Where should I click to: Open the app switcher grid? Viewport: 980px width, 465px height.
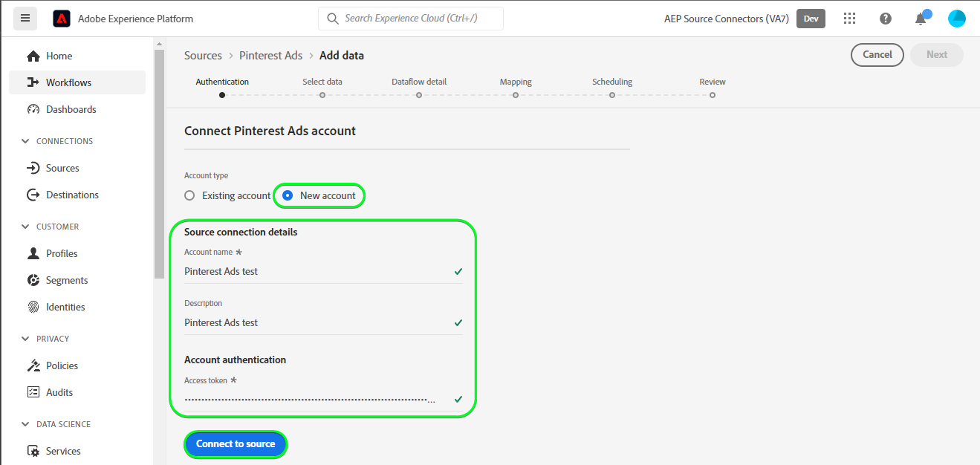850,19
